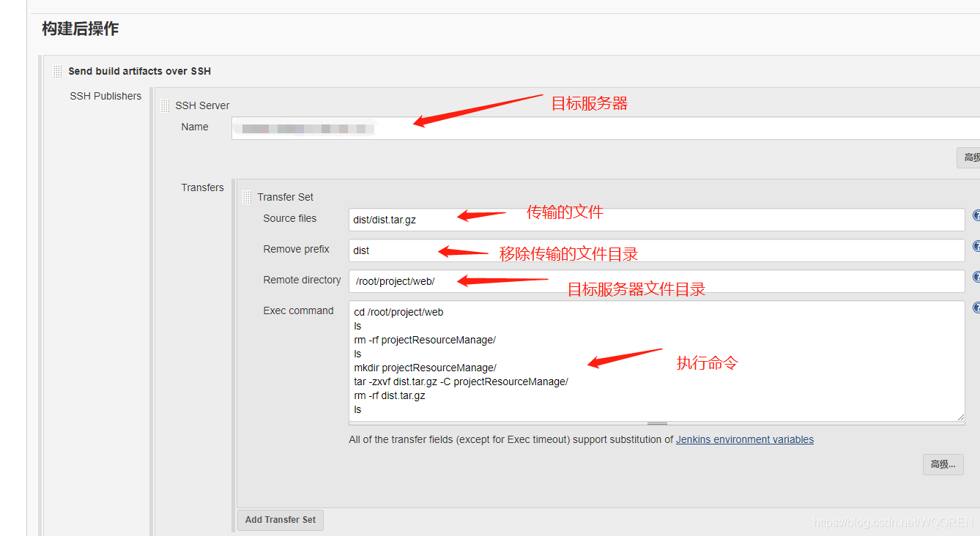Click the 高级 button below Name field
Viewport: 980px width, 536px height.
(x=969, y=157)
